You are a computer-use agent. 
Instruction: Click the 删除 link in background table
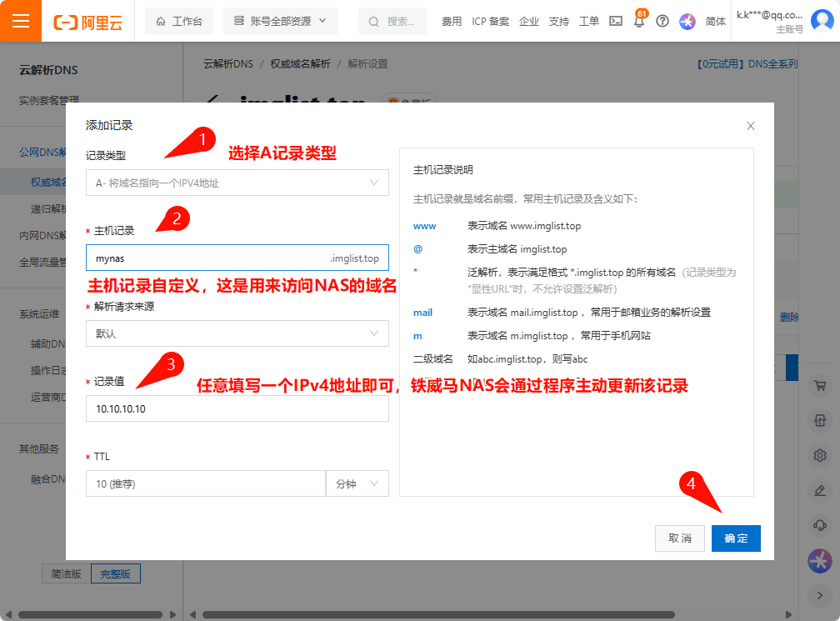click(788, 318)
